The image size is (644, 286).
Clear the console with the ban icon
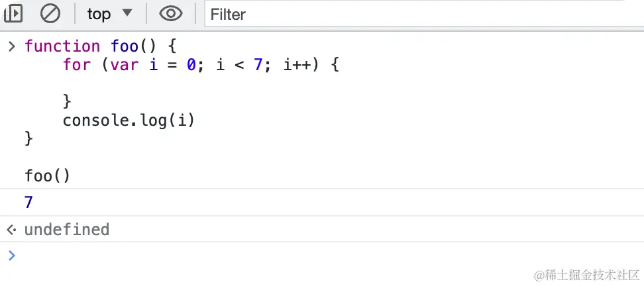pos(50,13)
